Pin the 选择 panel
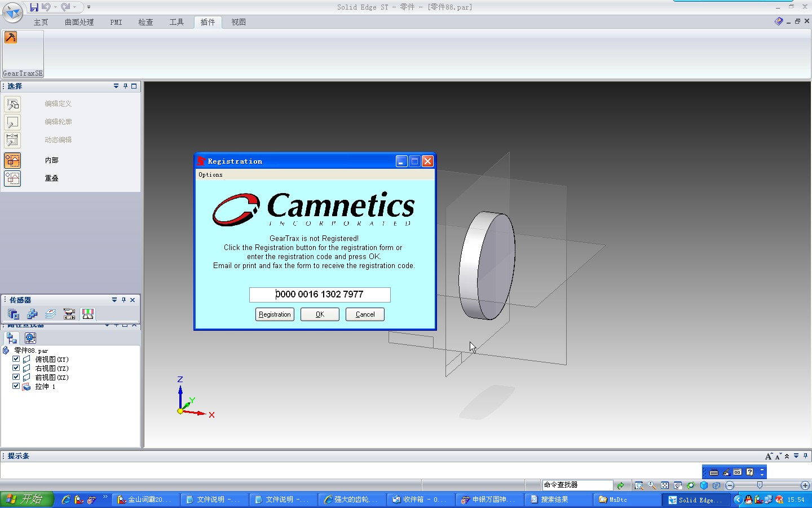 tap(125, 86)
